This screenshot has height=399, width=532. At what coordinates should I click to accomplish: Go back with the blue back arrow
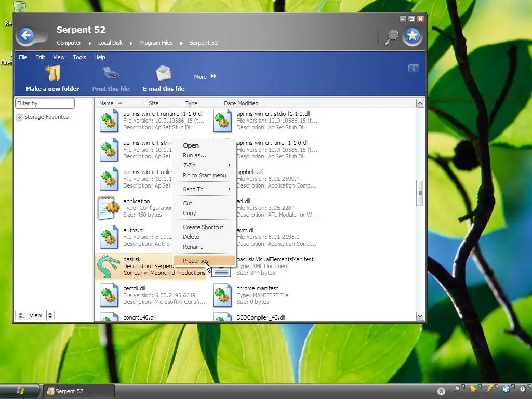(26, 35)
